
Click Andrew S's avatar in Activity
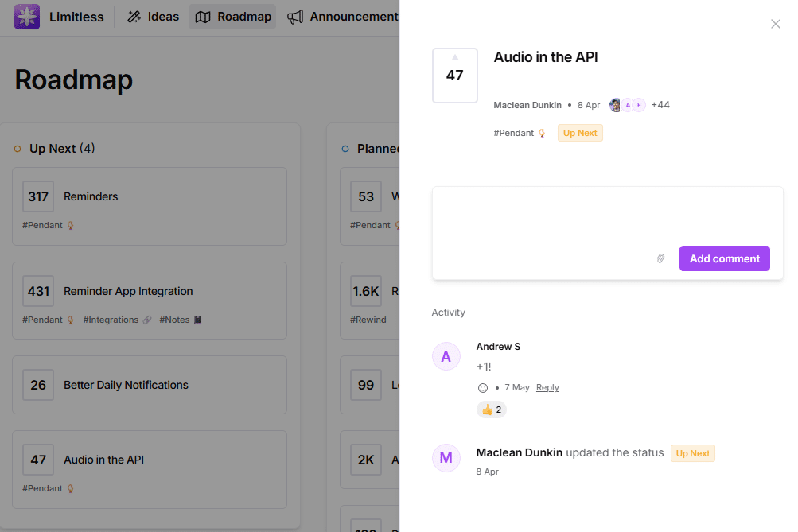(x=446, y=356)
